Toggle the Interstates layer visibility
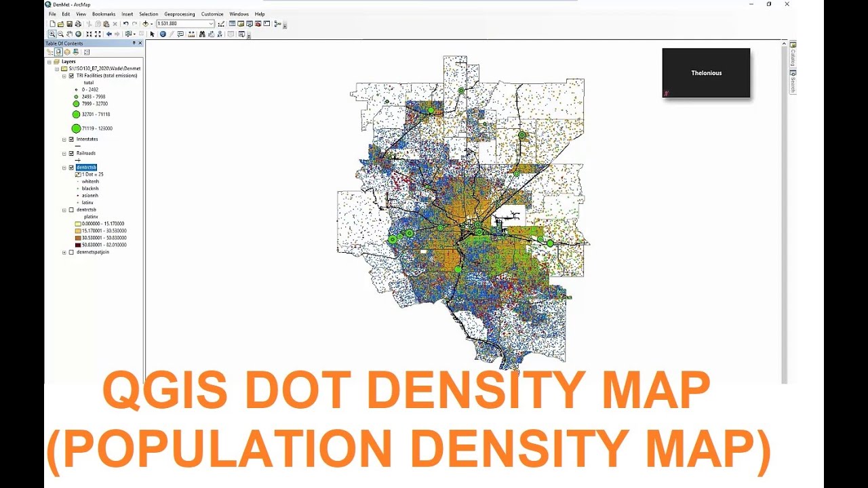The width and height of the screenshot is (868, 488). 71,140
